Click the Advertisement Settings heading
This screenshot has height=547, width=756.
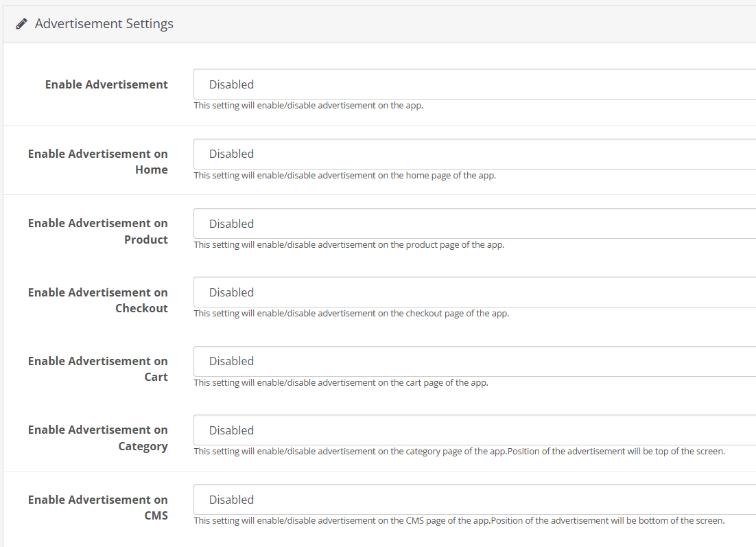(104, 23)
